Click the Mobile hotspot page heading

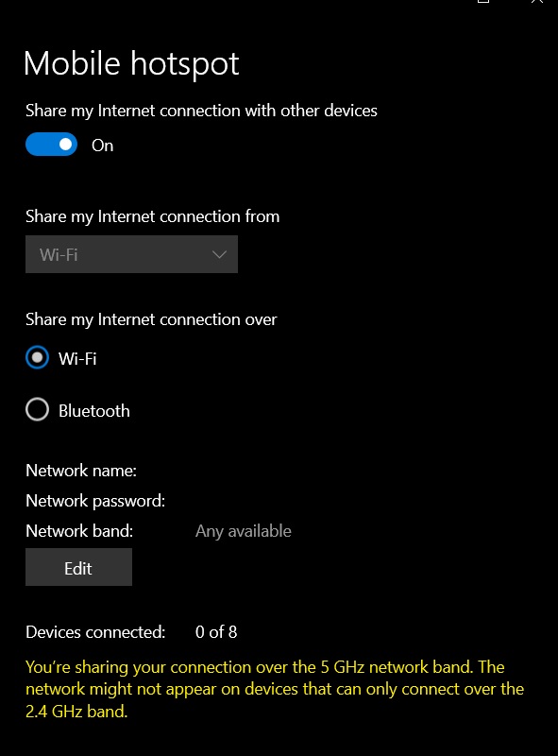[x=131, y=63]
